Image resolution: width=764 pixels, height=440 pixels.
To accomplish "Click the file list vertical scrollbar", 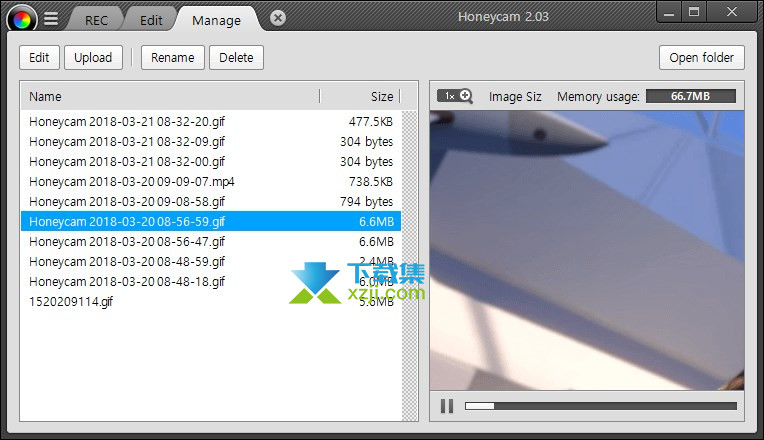I will coord(410,266).
